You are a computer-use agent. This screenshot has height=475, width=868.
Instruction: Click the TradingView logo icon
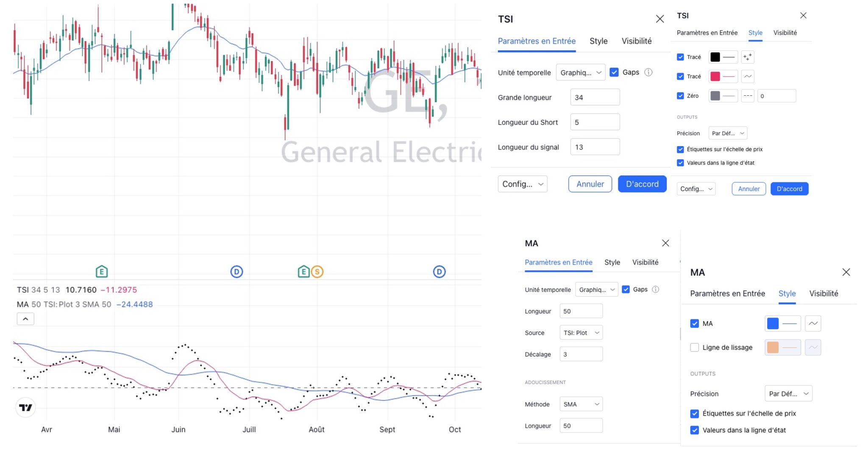[x=25, y=408]
